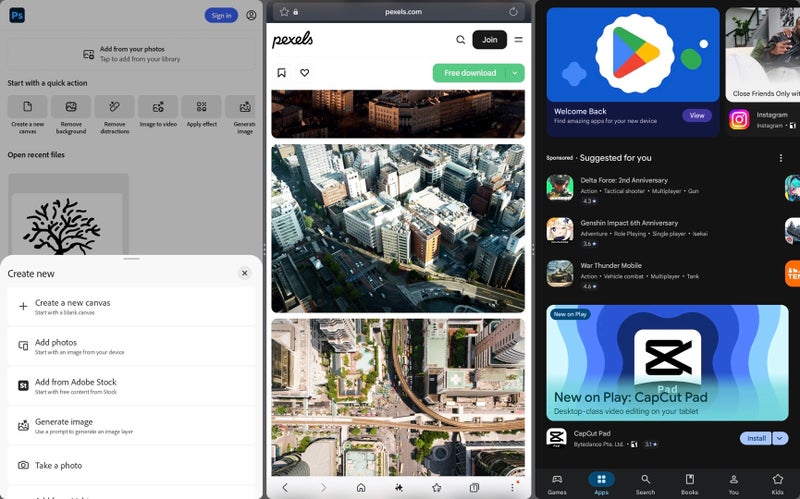Open Suggested for you more options
This screenshot has width=800, height=499.
[781, 158]
